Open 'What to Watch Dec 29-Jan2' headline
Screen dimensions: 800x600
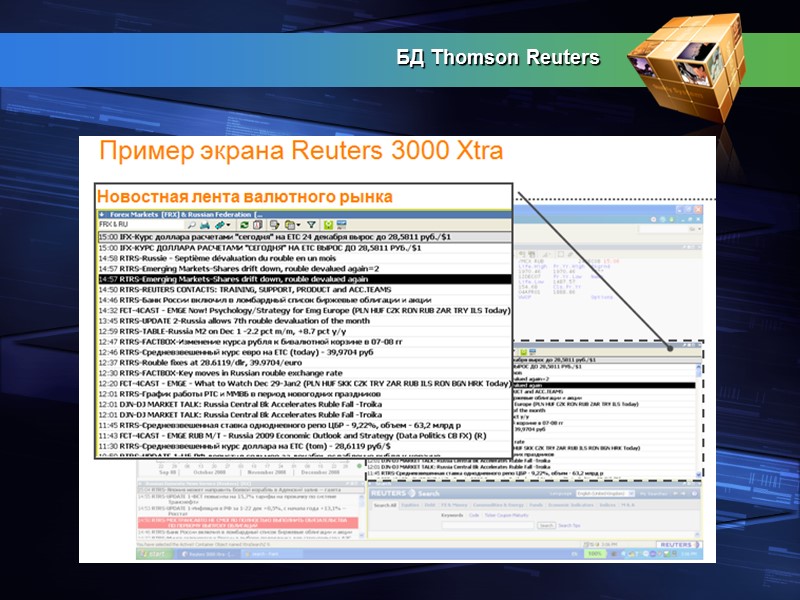(305, 384)
